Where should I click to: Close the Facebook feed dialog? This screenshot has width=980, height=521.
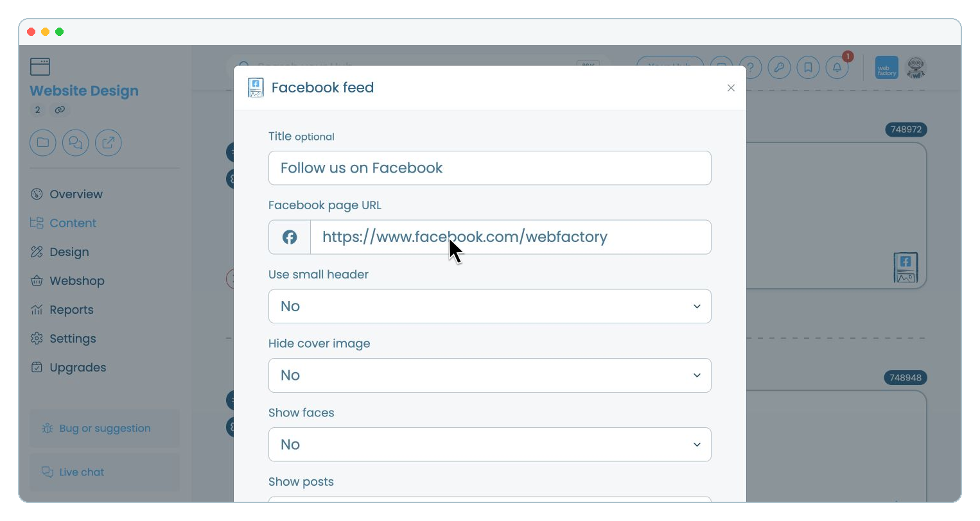pyautogui.click(x=731, y=88)
